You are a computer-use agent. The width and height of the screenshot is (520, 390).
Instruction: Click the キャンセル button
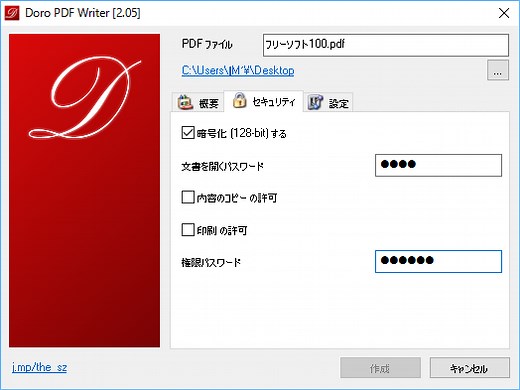(x=470, y=368)
